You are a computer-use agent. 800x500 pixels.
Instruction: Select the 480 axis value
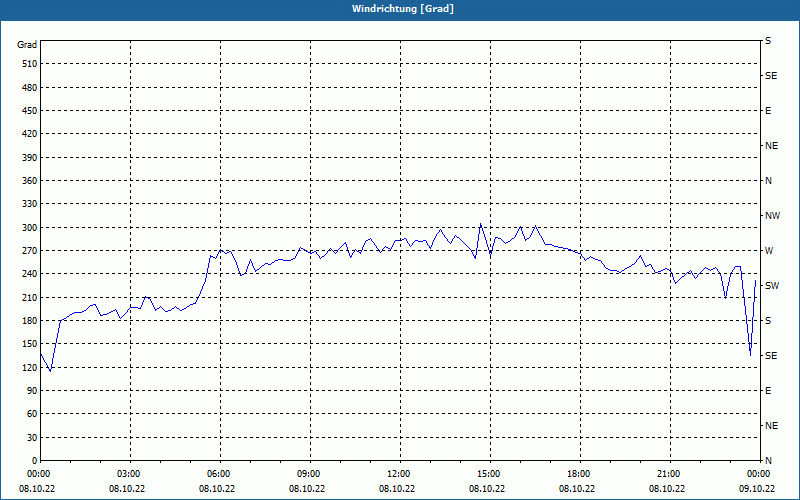tap(30, 87)
